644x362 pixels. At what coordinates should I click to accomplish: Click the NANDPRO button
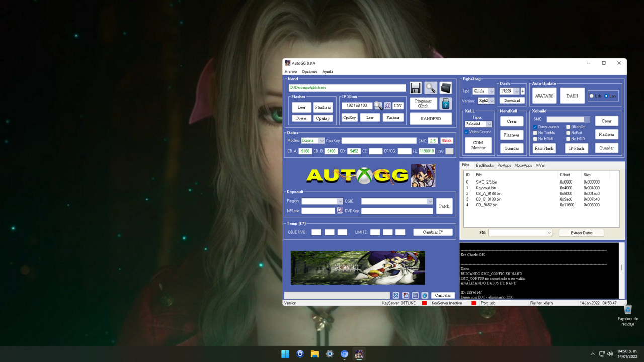[x=431, y=118]
